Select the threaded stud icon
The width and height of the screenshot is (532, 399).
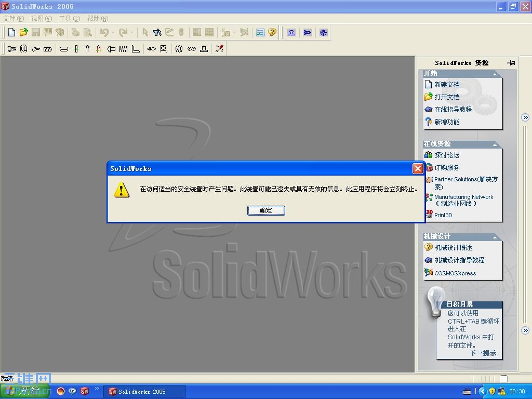[47, 49]
